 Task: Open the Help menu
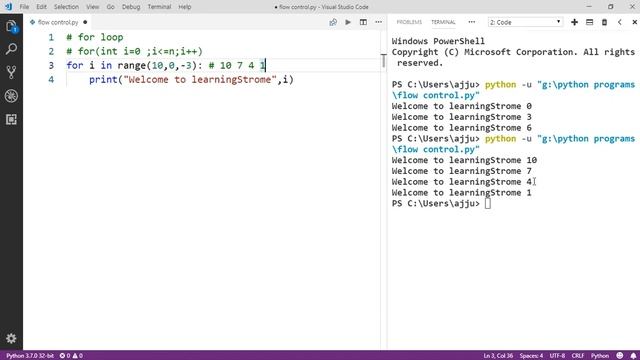(184, 7)
